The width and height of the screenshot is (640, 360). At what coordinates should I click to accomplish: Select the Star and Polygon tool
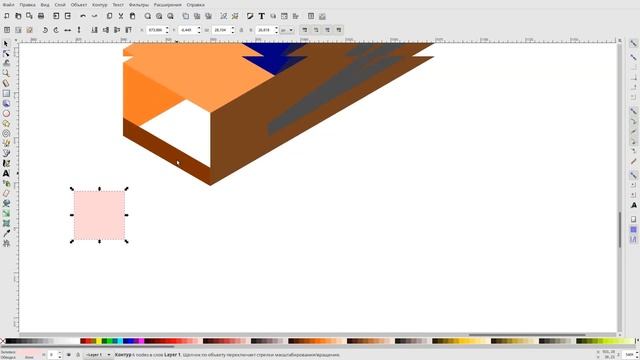pyautogui.click(x=6, y=123)
